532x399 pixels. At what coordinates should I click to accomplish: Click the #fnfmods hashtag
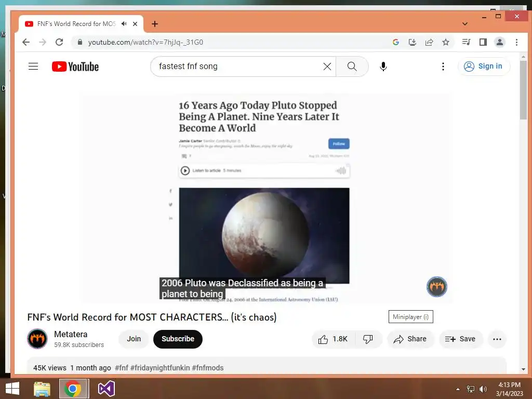[208, 368]
